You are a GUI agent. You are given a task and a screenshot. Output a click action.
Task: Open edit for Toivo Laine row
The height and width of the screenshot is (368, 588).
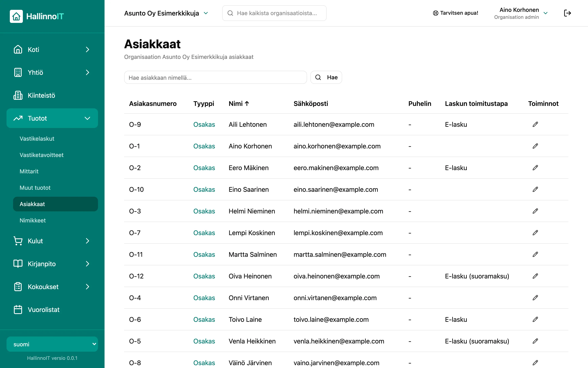(x=535, y=319)
